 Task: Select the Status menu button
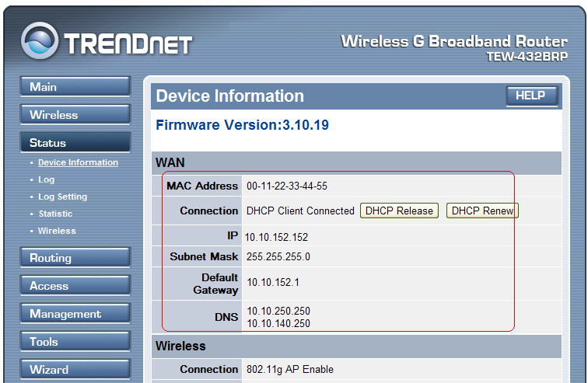[75, 143]
